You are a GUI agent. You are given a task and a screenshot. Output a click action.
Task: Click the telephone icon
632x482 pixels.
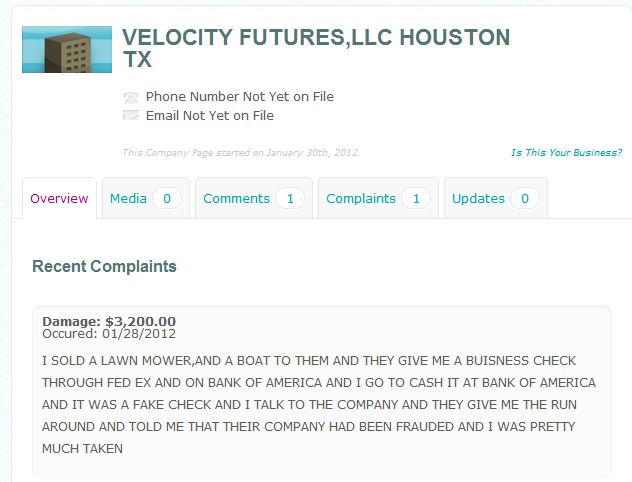131,97
